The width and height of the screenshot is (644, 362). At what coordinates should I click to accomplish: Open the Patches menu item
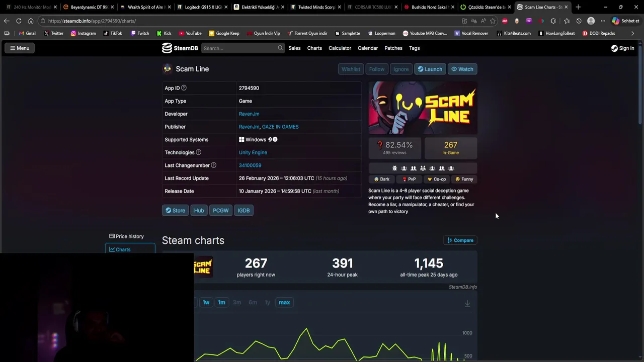coord(393,48)
